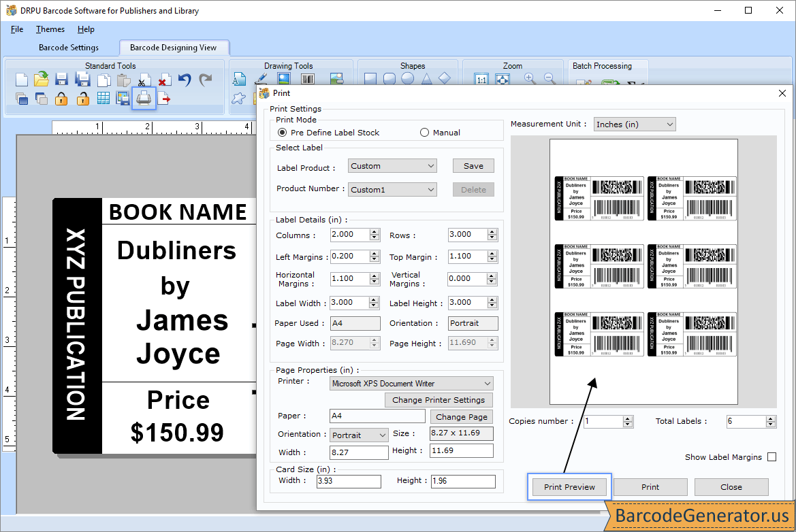Adjust the Total Labels stepper
796x532 pixels.
[x=771, y=421]
